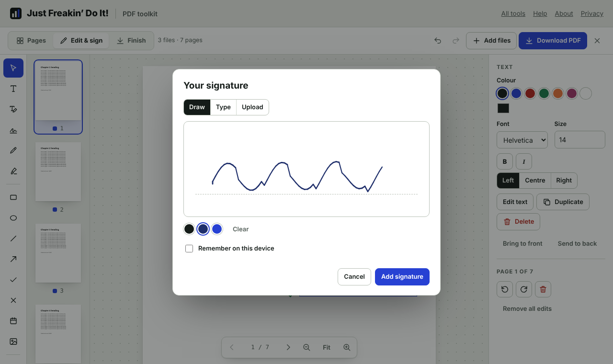
Task: Toggle bold text formatting
Action: 505,161
